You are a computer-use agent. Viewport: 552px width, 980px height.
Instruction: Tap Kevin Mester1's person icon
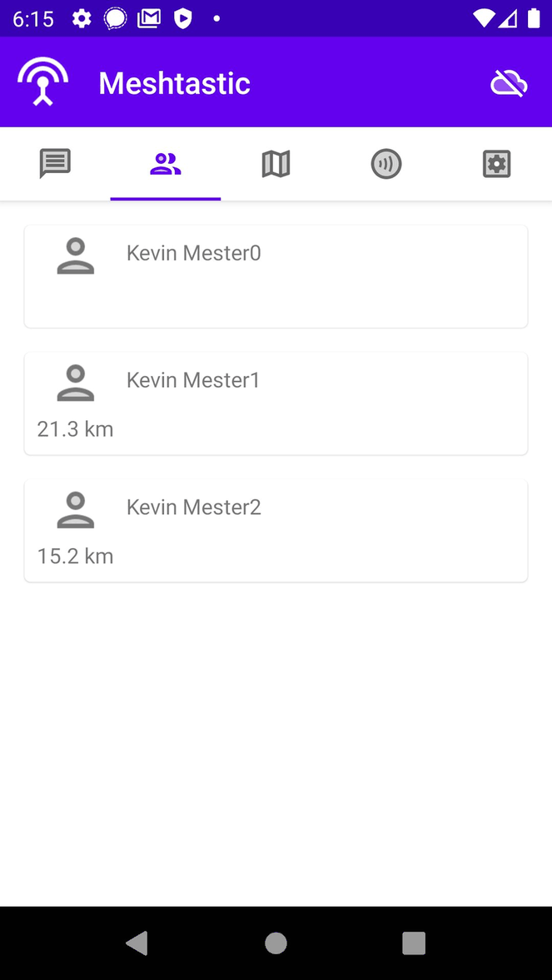pyautogui.click(x=76, y=384)
